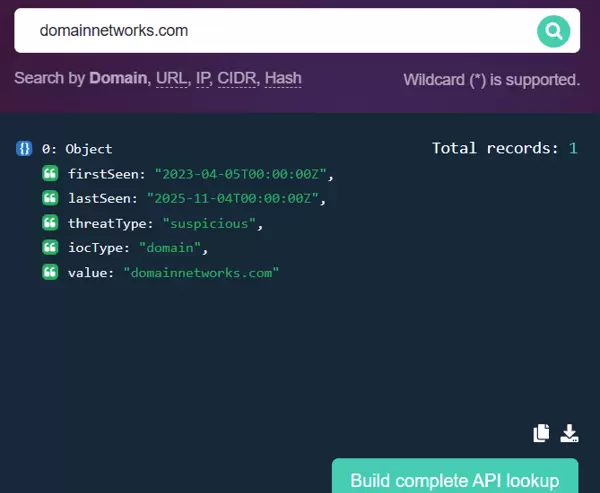Collapse the "0: Object" node

click(77, 149)
